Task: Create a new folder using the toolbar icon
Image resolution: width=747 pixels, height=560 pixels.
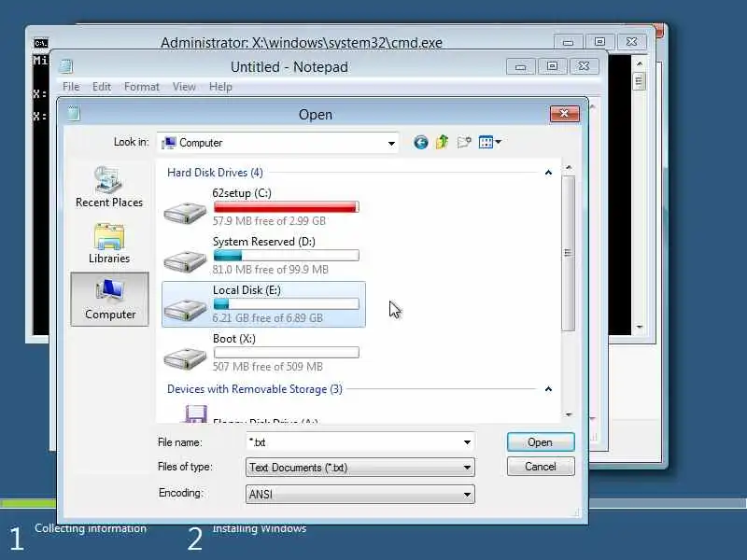Action: (x=464, y=142)
